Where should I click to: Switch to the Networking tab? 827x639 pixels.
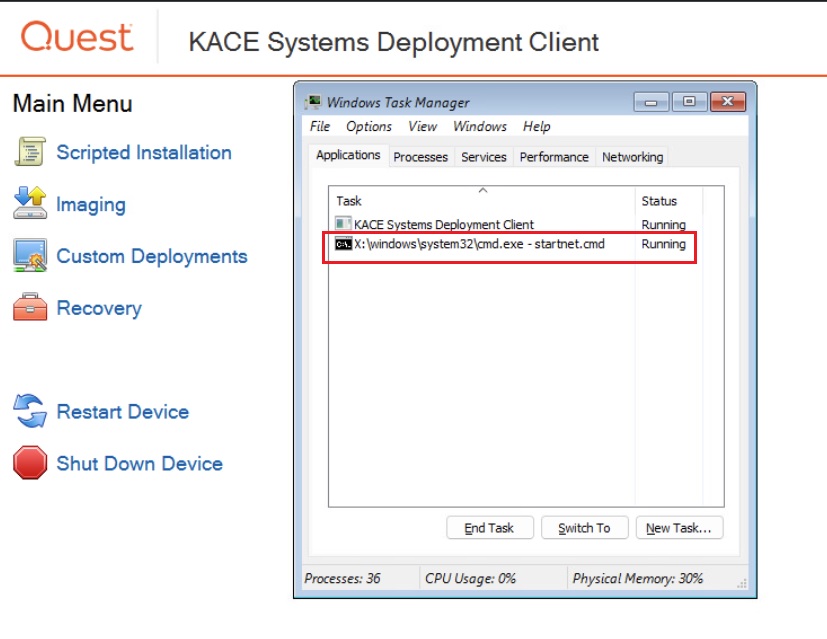coord(632,157)
